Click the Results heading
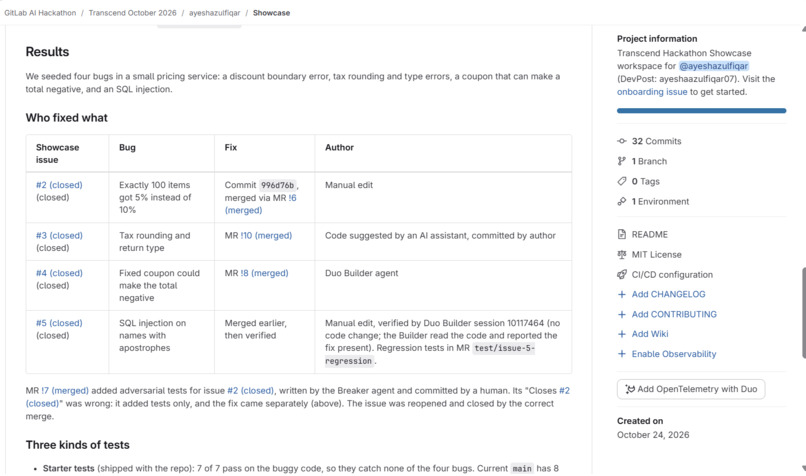 pyautogui.click(x=47, y=52)
